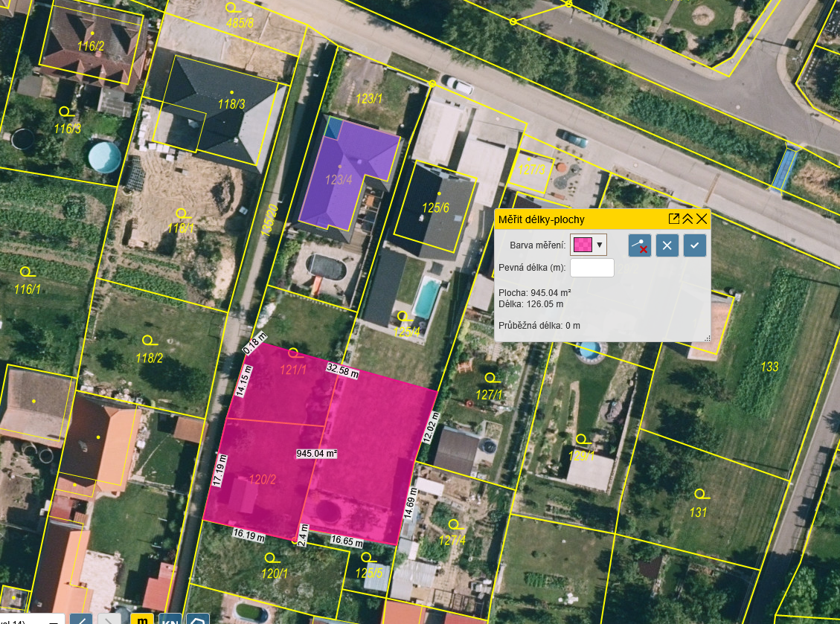Click parcel label 127/4
840x624 pixels.
pos(452,541)
